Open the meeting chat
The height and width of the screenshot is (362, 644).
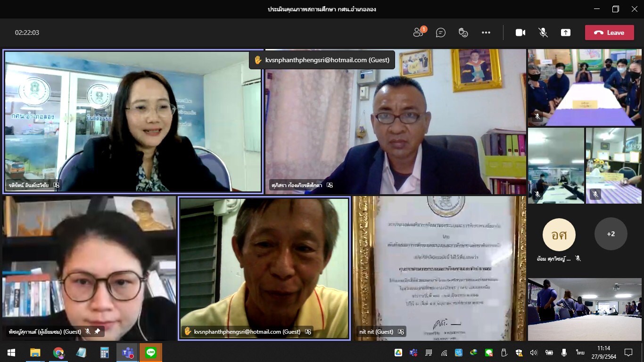(x=441, y=33)
